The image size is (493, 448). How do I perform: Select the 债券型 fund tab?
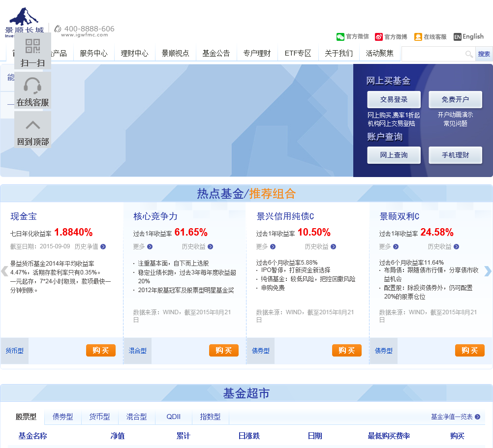[63, 417]
